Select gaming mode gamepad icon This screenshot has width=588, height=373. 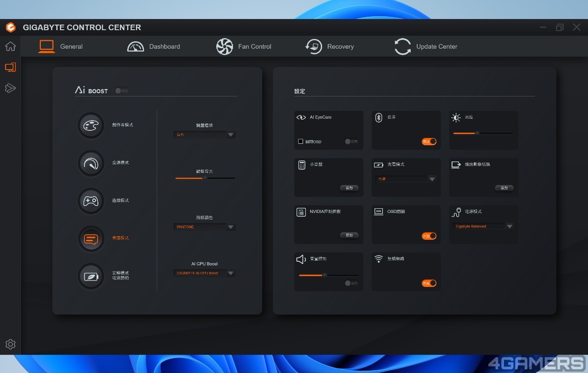[91, 201]
